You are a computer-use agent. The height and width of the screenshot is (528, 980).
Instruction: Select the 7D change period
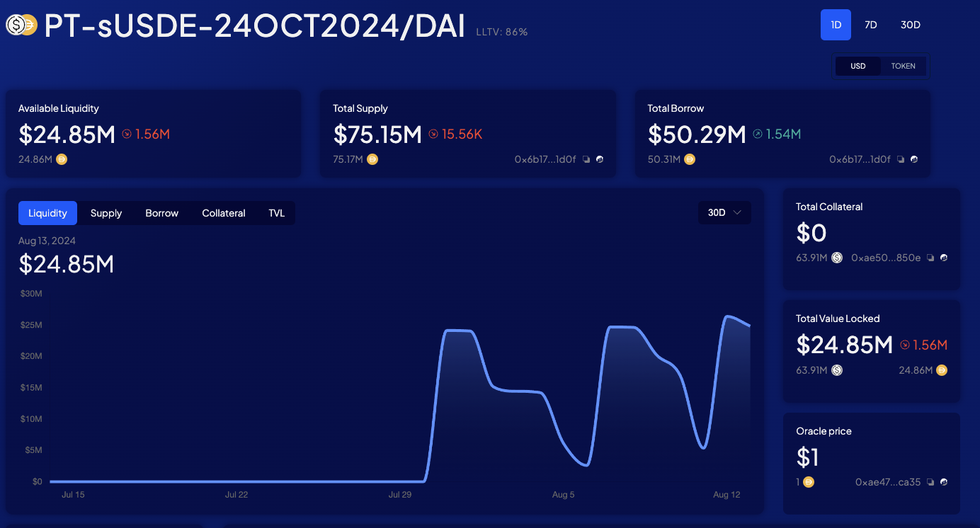point(871,25)
